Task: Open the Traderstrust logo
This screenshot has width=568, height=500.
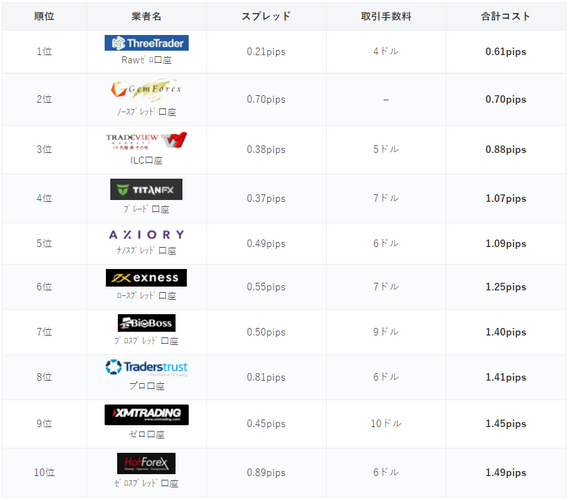Action: tap(146, 367)
